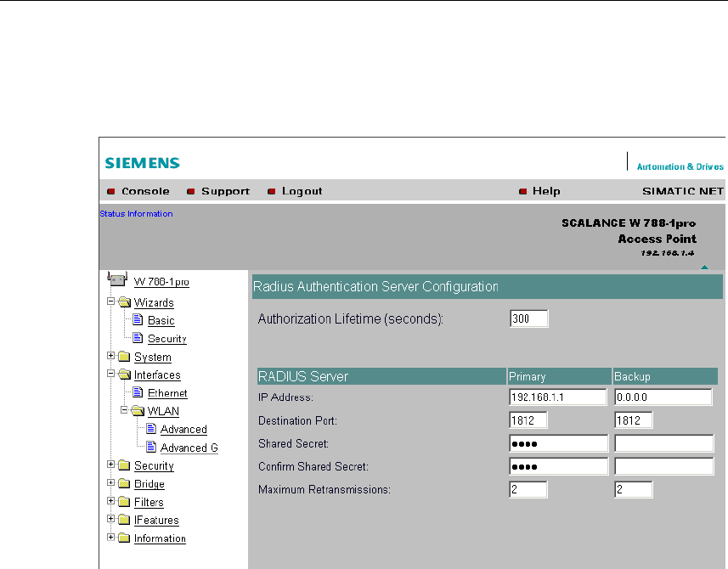The width and height of the screenshot is (728, 569).
Task: Focus the Primary Destination Port field
Action: coord(528,420)
